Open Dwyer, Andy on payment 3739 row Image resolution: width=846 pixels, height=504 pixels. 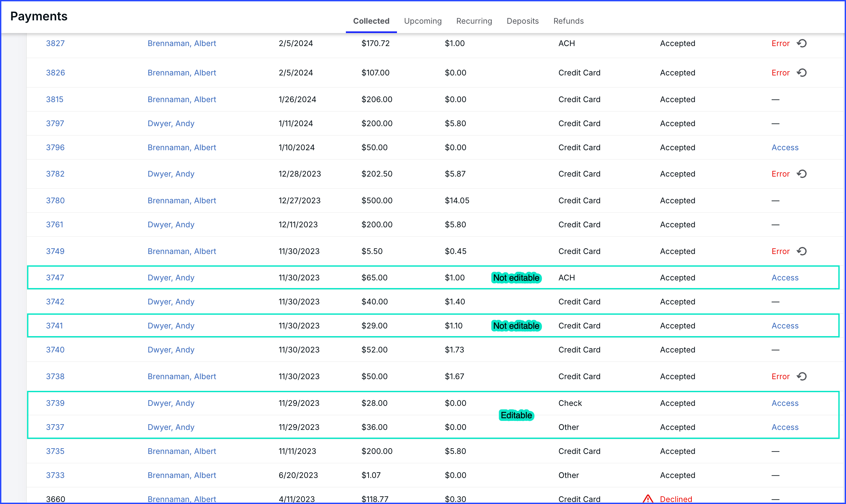point(171,404)
